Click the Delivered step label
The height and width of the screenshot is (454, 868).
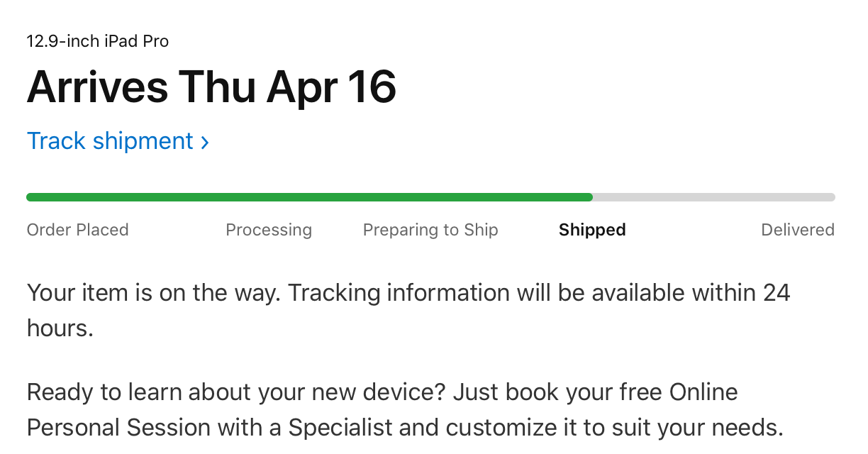click(797, 230)
